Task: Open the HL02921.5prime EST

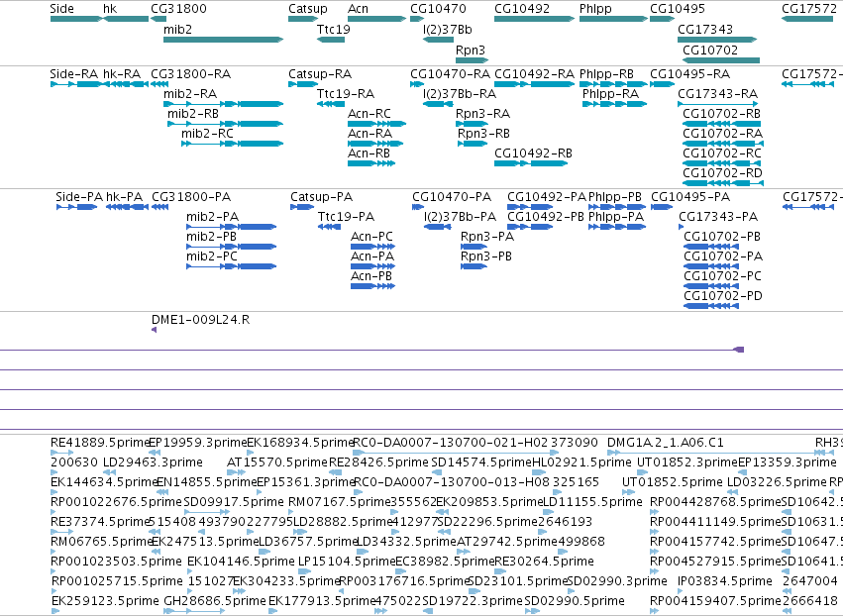Action: pyautogui.click(x=539, y=472)
